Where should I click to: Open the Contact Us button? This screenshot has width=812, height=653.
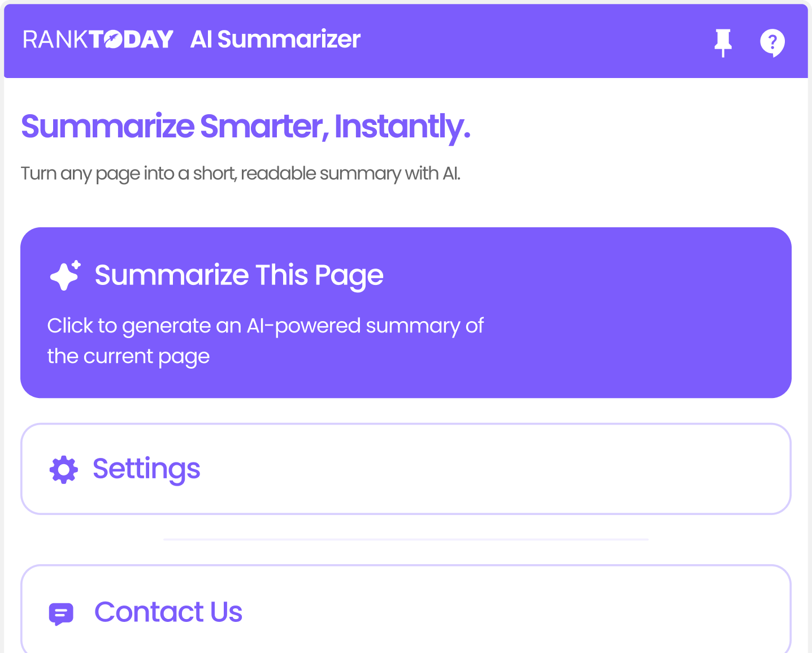(x=405, y=611)
